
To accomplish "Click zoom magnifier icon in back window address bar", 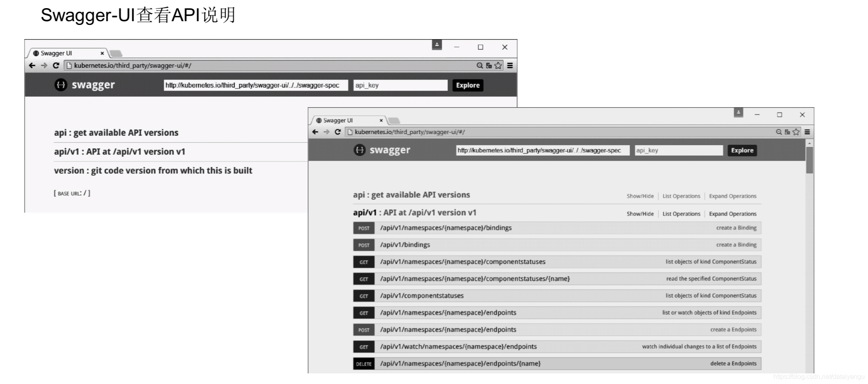I will click(x=480, y=66).
